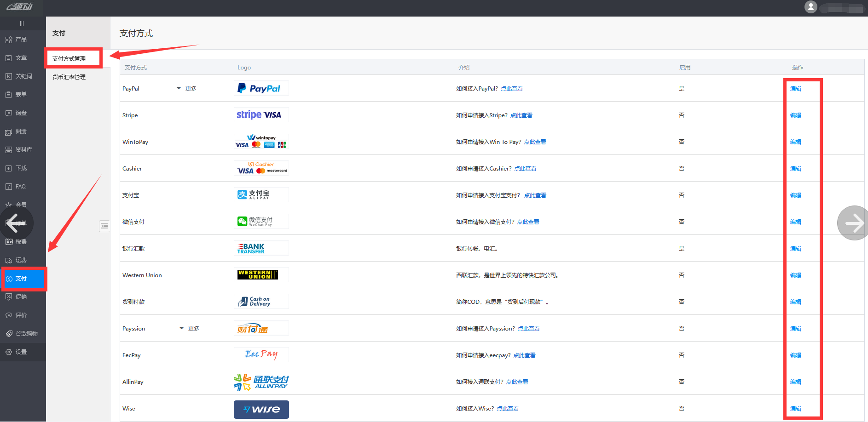
Task: Click the 文章 (Articles) sidebar icon
Action: 9,58
